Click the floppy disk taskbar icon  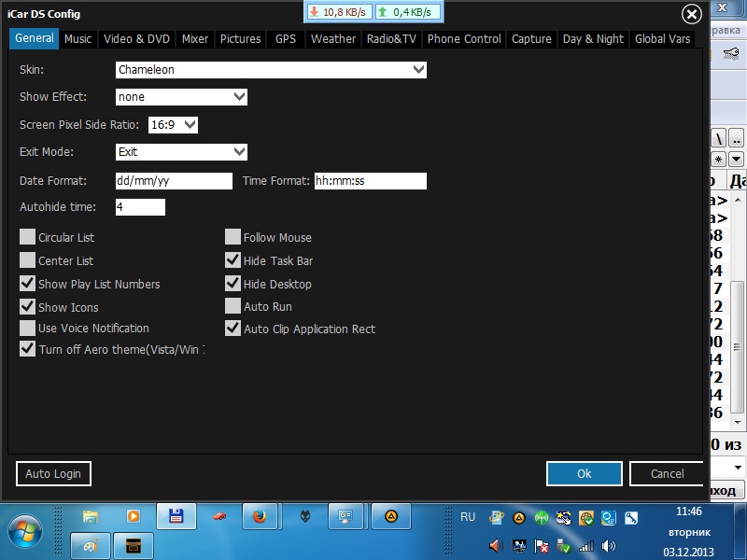tap(175, 516)
